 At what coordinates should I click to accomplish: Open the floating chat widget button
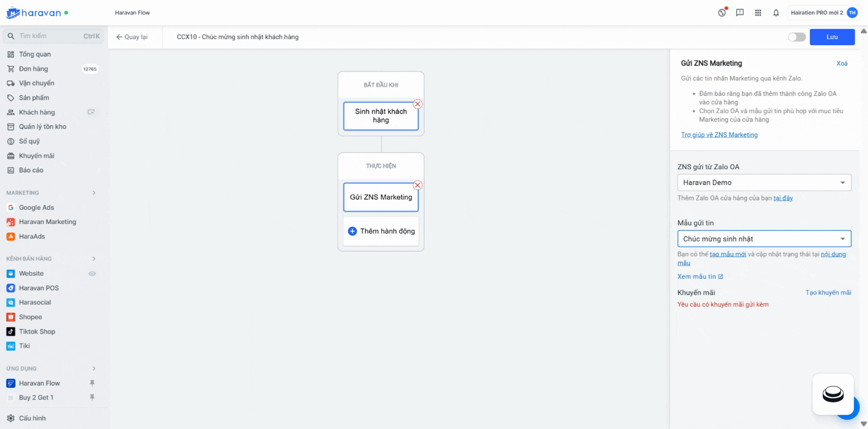833,394
